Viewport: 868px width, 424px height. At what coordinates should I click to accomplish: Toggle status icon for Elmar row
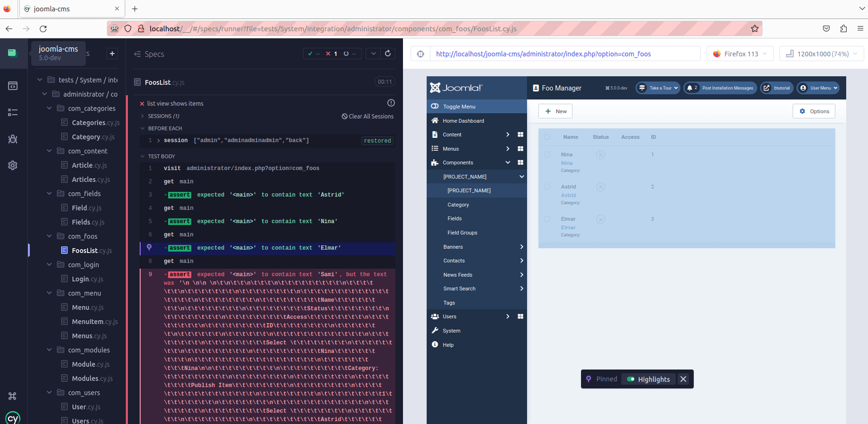click(600, 219)
